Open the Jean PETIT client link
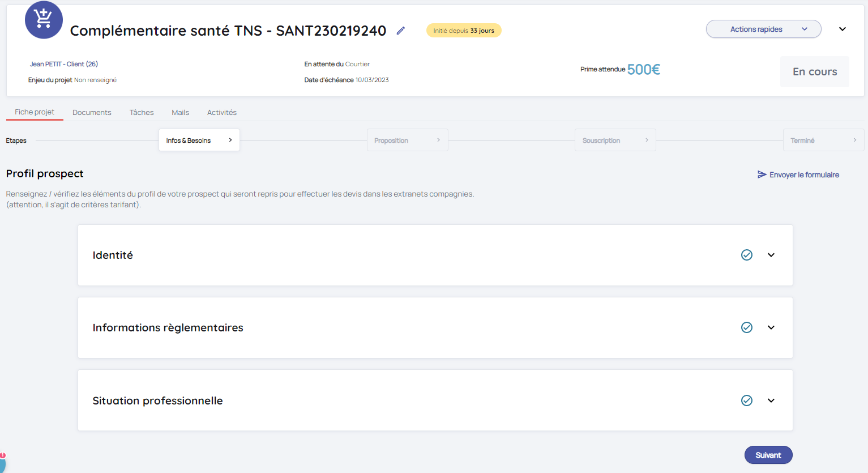Screen dimensions: 868x473 pos(64,64)
